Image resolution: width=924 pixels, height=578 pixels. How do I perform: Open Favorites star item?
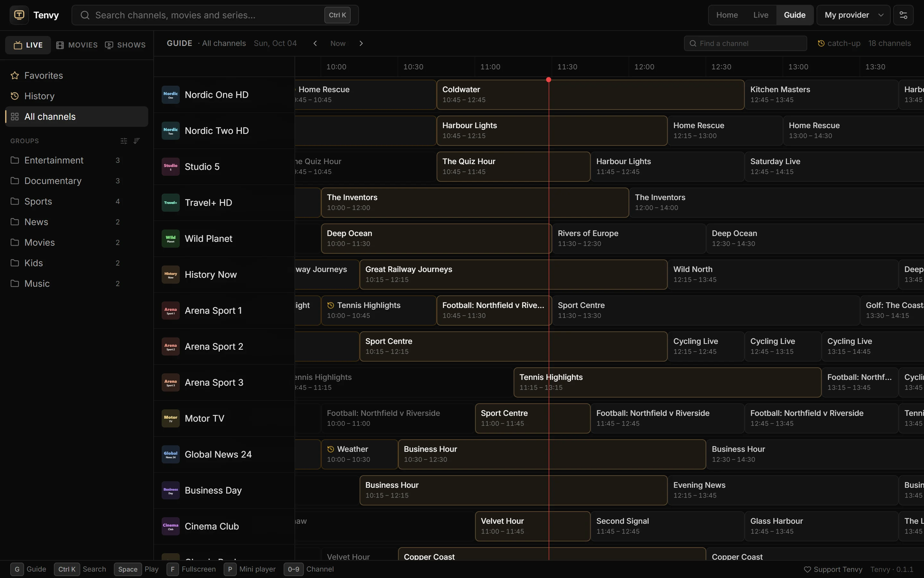76,75
